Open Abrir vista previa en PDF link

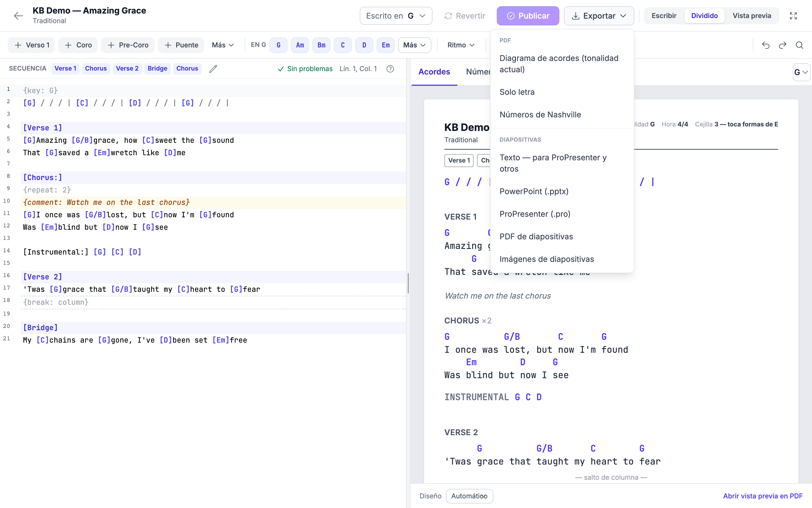[x=763, y=496]
